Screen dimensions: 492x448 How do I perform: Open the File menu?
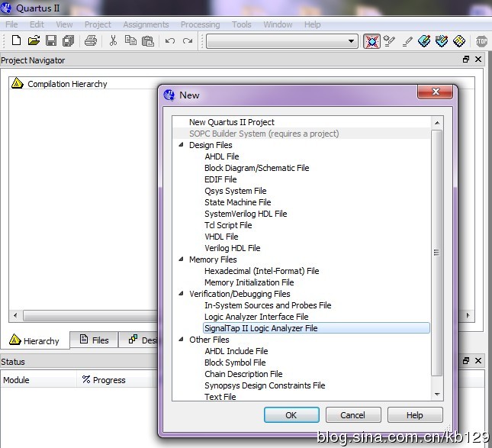[x=11, y=24]
